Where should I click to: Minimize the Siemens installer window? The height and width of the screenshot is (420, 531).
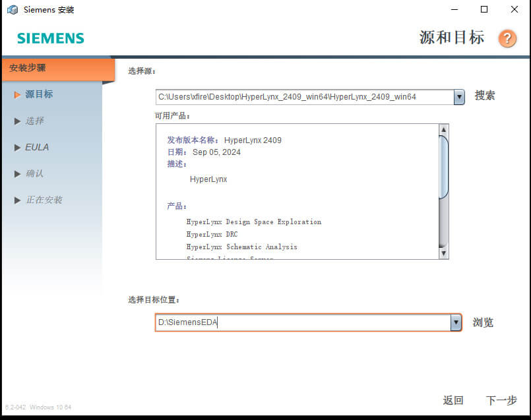[454, 9]
